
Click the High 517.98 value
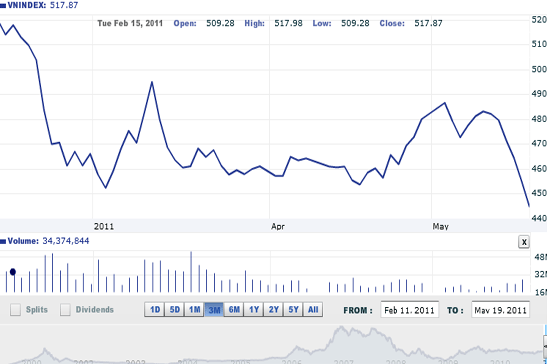tap(288, 23)
